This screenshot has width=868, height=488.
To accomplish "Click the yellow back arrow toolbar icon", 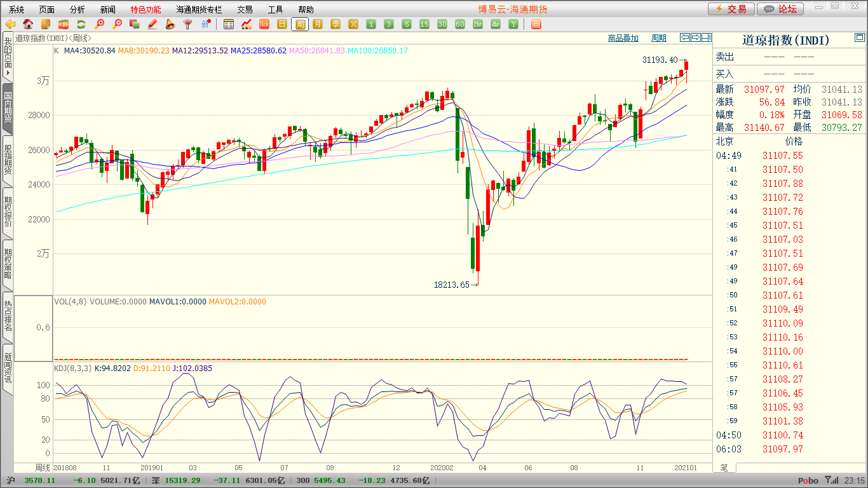I will [10, 24].
